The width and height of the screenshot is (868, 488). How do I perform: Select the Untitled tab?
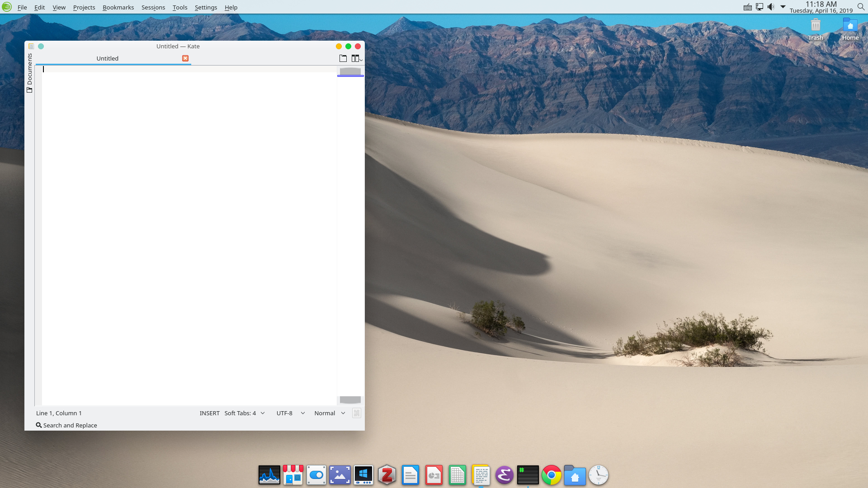coord(108,58)
